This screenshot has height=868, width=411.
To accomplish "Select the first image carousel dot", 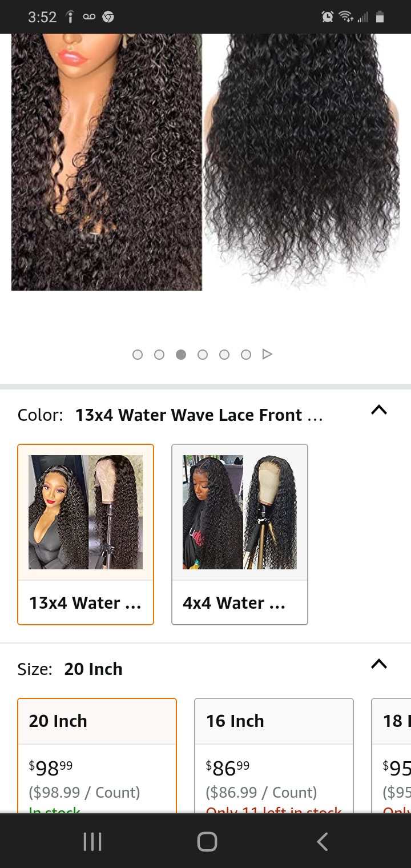I will [x=138, y=355].
